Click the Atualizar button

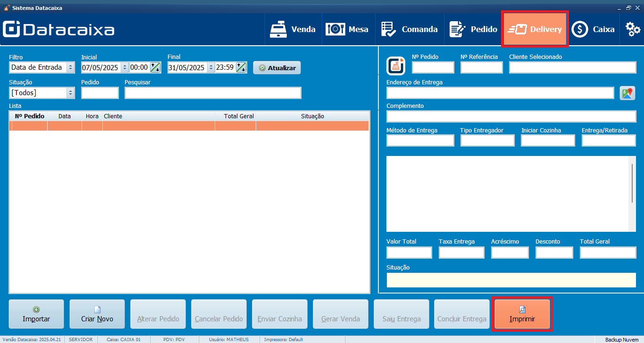pos(277,68)
